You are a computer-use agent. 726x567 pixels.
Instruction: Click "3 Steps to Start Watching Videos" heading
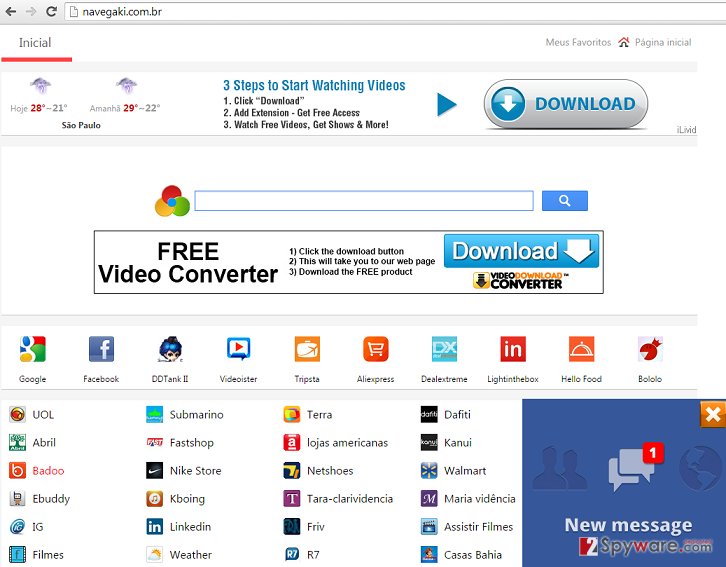coord(314,85)
